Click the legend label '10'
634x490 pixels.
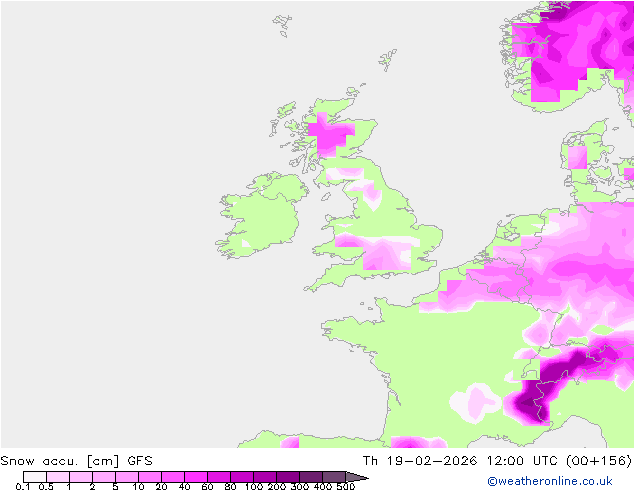point(139,486)
